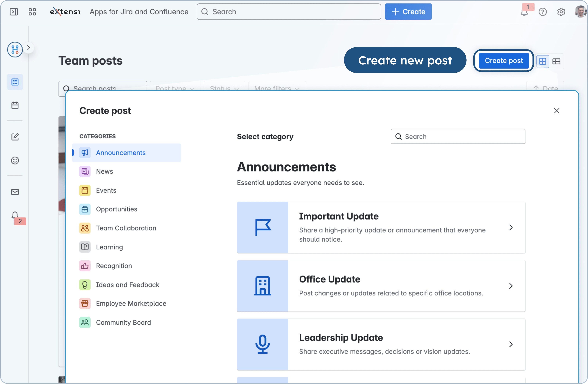Click sidebar bell with 2 notifications
588x384 pixels.
(15, 215)
